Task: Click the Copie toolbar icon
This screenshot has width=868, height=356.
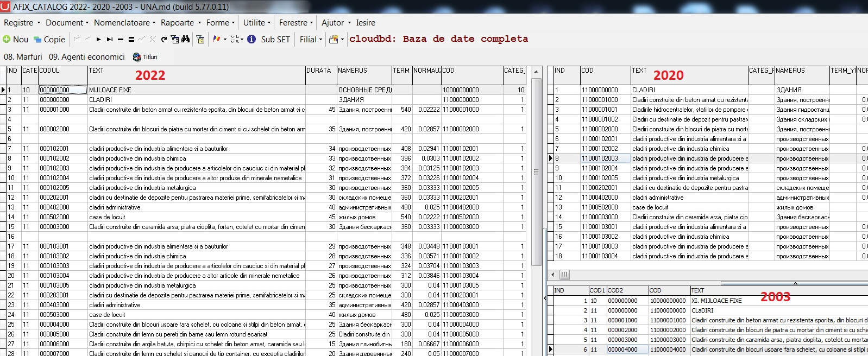Action: [x=37, y=39]
